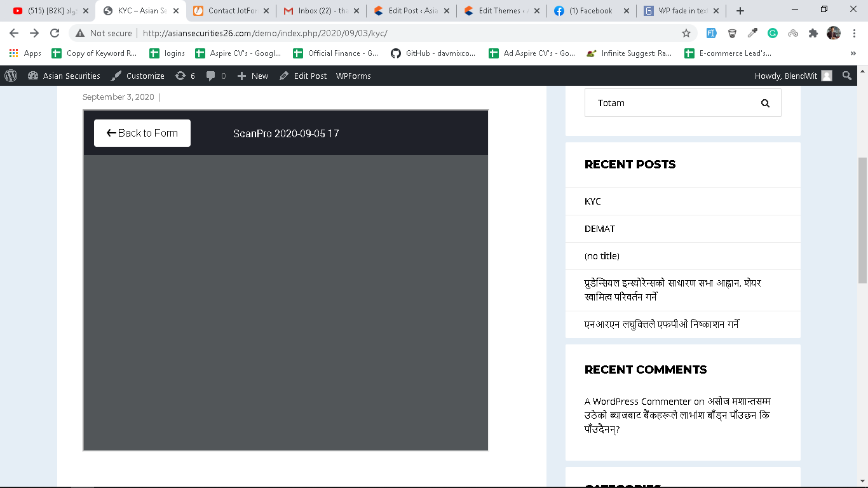Open the A WordPress Commenter link
The width and height of the screenshot is (868, 488).
tap(637, 402)
